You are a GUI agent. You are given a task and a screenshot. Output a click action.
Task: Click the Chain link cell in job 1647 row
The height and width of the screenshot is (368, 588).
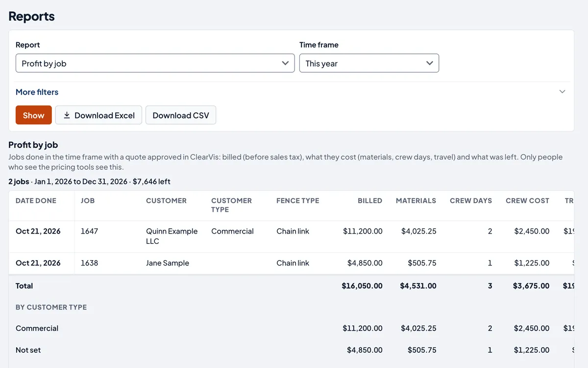293,231
